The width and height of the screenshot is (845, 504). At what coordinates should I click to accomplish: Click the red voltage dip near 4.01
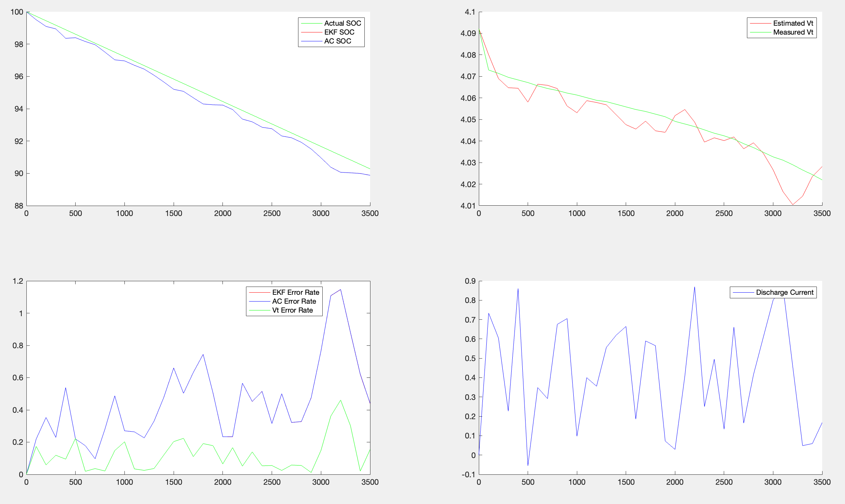pos(793,205)
